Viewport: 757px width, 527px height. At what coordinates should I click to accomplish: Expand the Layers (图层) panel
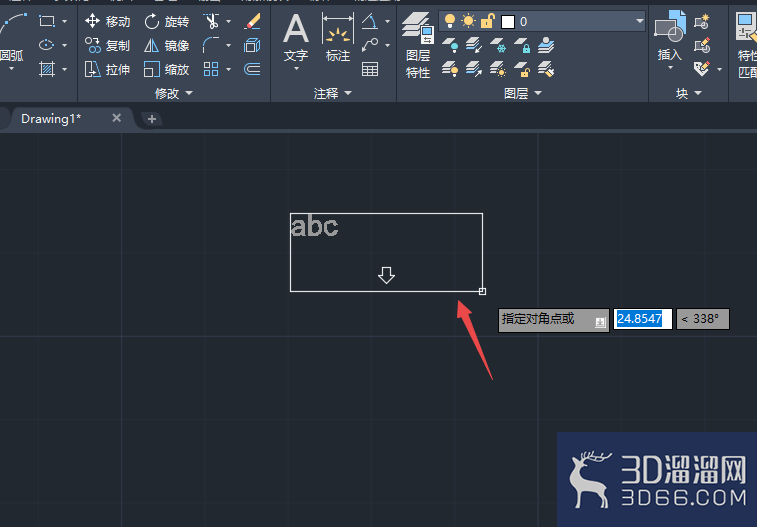coord(523,93)
